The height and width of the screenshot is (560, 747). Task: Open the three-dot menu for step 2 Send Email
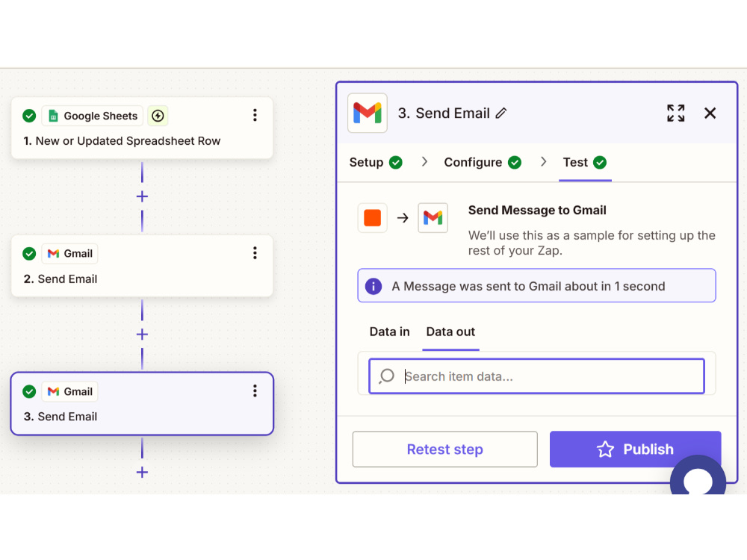coord(255,253)
